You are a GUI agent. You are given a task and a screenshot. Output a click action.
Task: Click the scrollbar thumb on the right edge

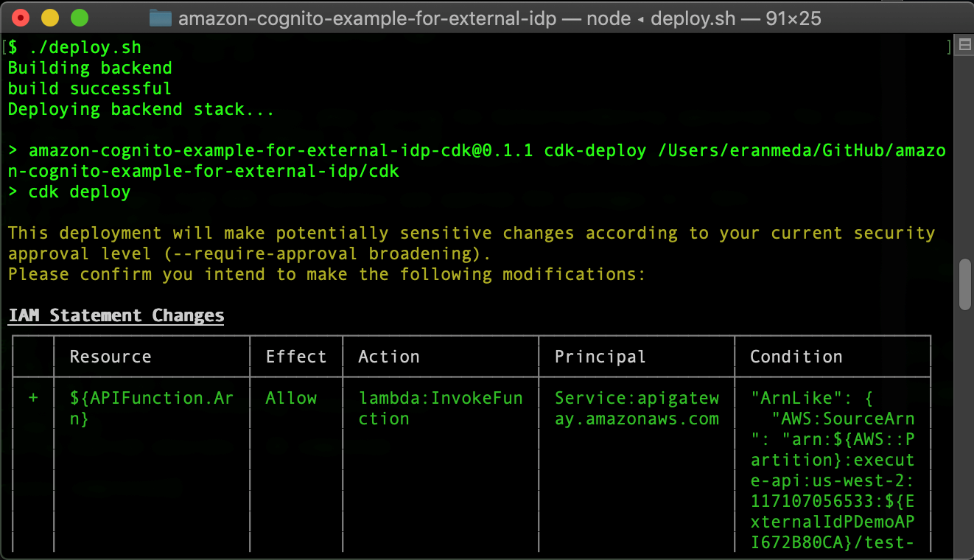tap(966, 280)
